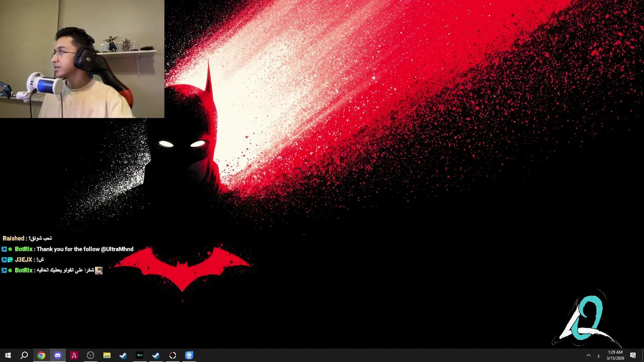Image resolution: width=644 pixels, height=362 pixels.
Task: Open taskbar Search magnifier
Action: point(24,355)
